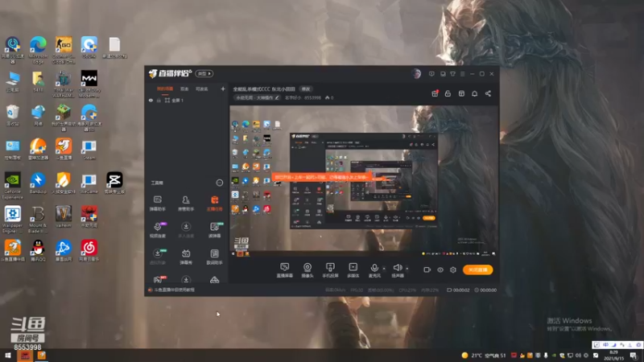Open the 弹幕秀 danmaku show tool

point(186,257)
